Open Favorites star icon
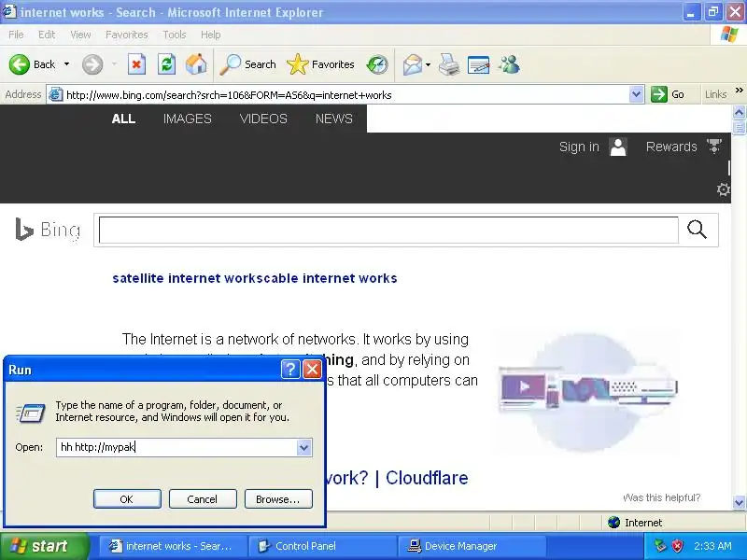 coord(298,64)
